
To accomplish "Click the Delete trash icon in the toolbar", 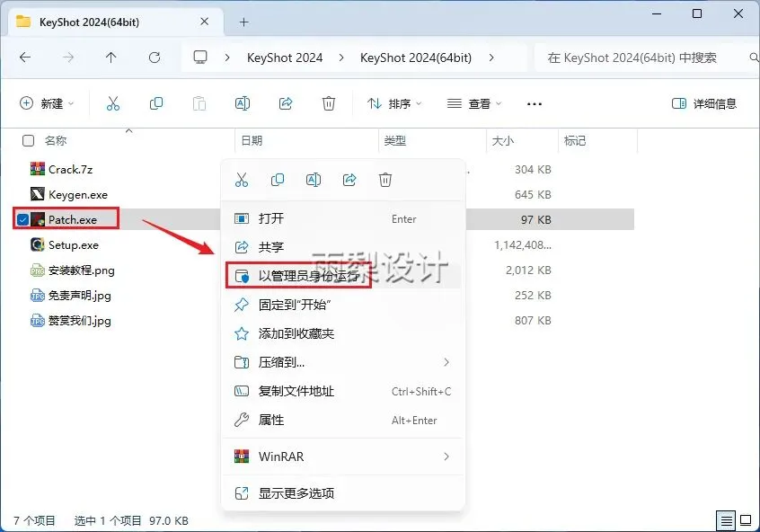I will tap(329, 103).
